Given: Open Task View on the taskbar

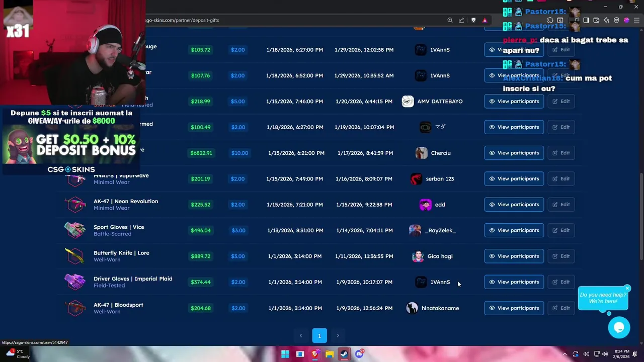Looking at the screenshot, I should tap(300, 354).
